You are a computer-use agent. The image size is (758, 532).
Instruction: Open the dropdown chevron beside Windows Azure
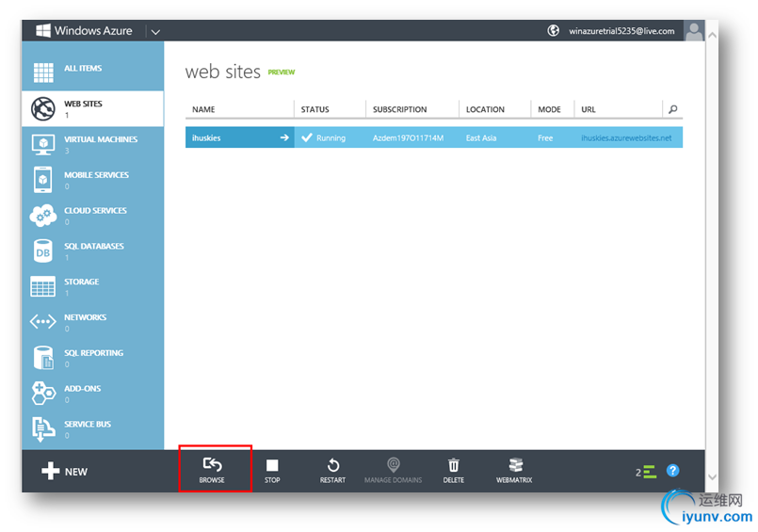155,32
